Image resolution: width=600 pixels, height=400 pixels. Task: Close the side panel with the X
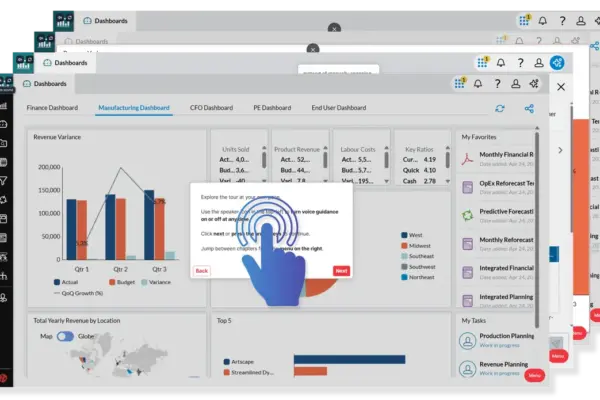[561, 87]
